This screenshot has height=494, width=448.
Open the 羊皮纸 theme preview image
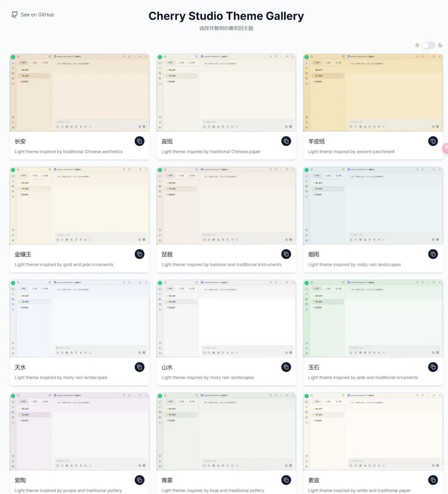click(373, 93)
